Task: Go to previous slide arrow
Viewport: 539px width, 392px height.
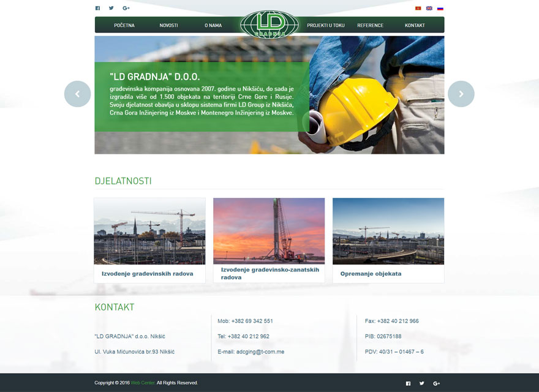Action: click(x=77, y=94)
